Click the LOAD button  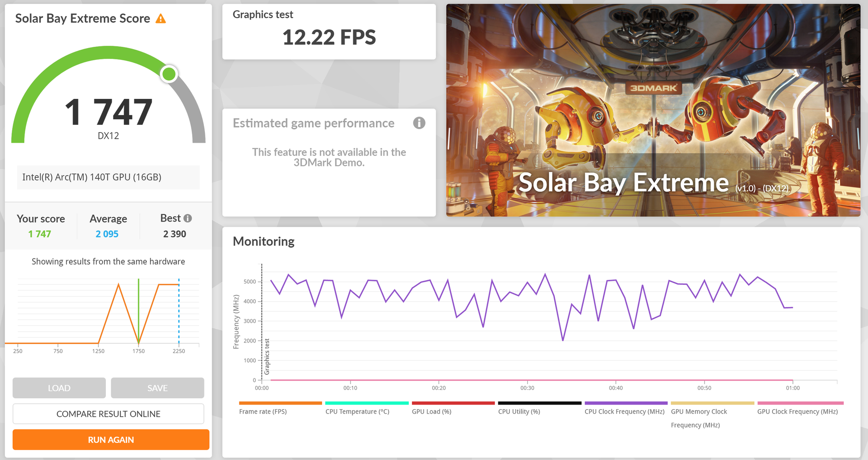59,388
